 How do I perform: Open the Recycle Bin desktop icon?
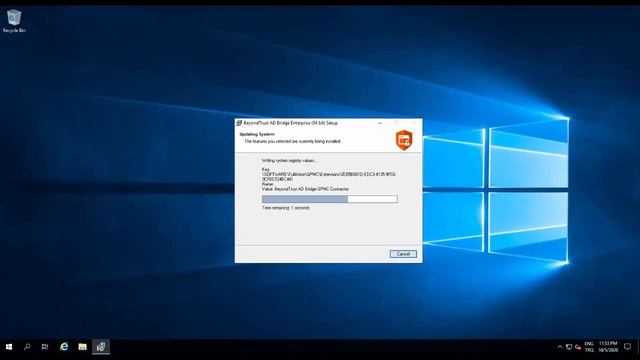pyautogui.click(x=14, y=21)
